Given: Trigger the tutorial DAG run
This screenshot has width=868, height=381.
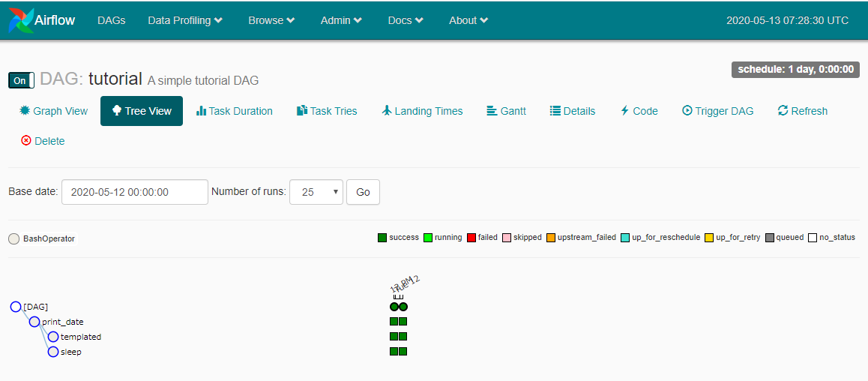Looking at the screenshot, I should 717,111.
